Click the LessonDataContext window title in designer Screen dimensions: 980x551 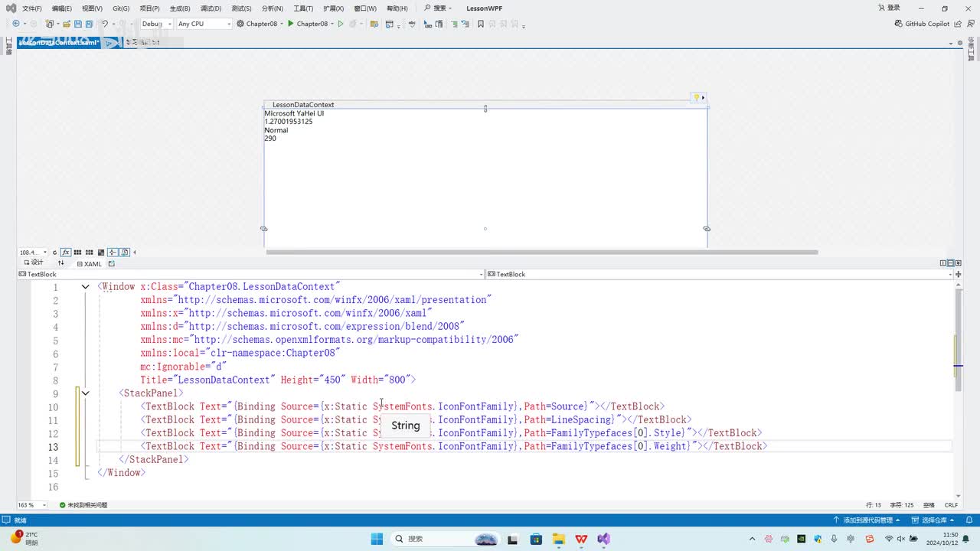tap(303, 105)
